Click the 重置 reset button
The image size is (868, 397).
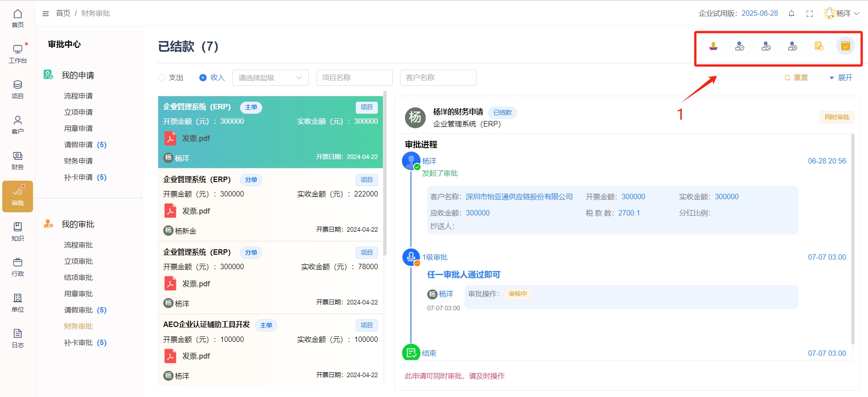coord(796,78)
